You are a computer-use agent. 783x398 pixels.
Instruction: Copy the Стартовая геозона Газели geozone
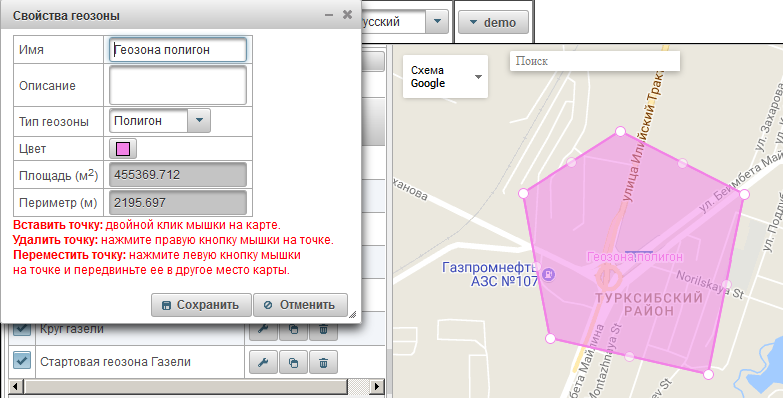[x=293, y=363]
